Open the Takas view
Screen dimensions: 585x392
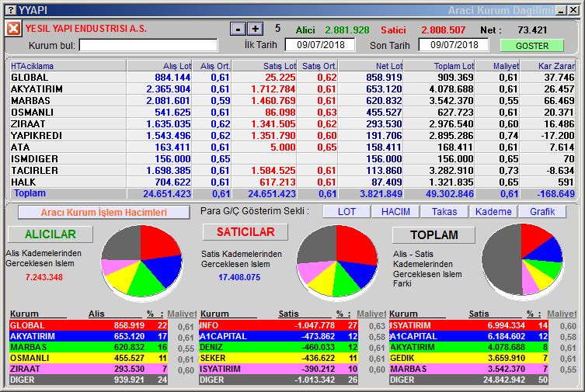click(x=444, y=212)
